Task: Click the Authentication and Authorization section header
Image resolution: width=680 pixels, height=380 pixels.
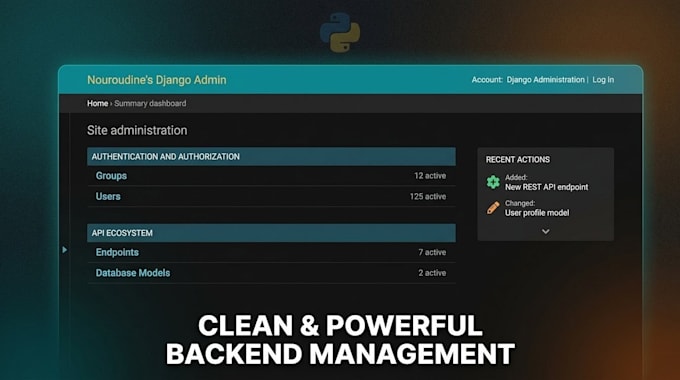Action: coord(271,157)
